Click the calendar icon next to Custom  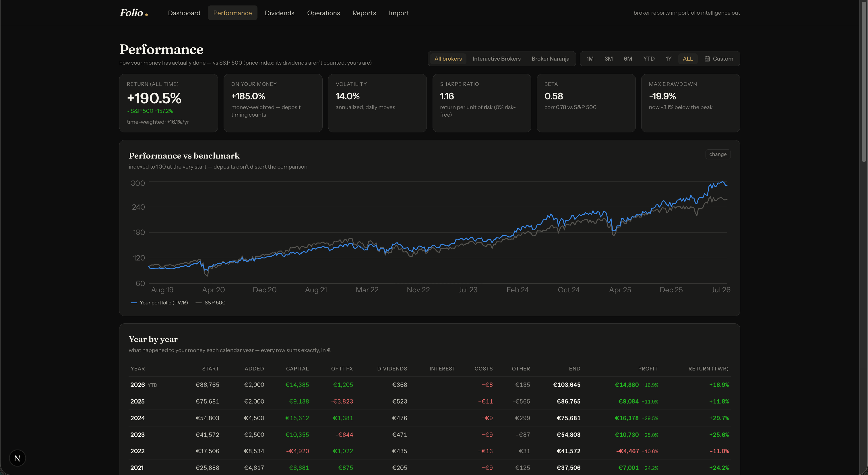pyautogui.click(x=707, y=59)
